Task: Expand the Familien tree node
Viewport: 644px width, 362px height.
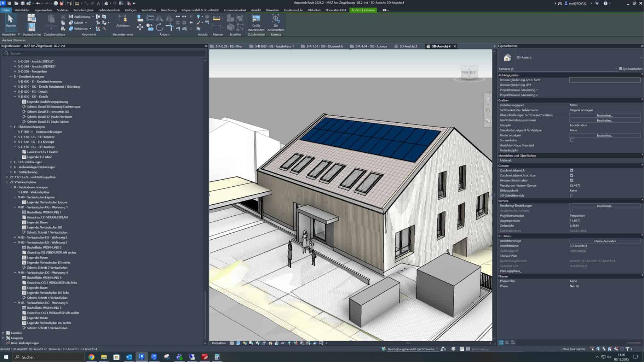Action: coord(3,333)
